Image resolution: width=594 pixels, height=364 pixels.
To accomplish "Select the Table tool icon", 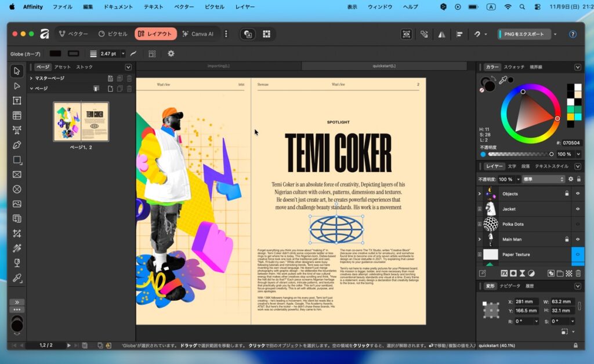I will pyautogui.click(x=17, y=115).
